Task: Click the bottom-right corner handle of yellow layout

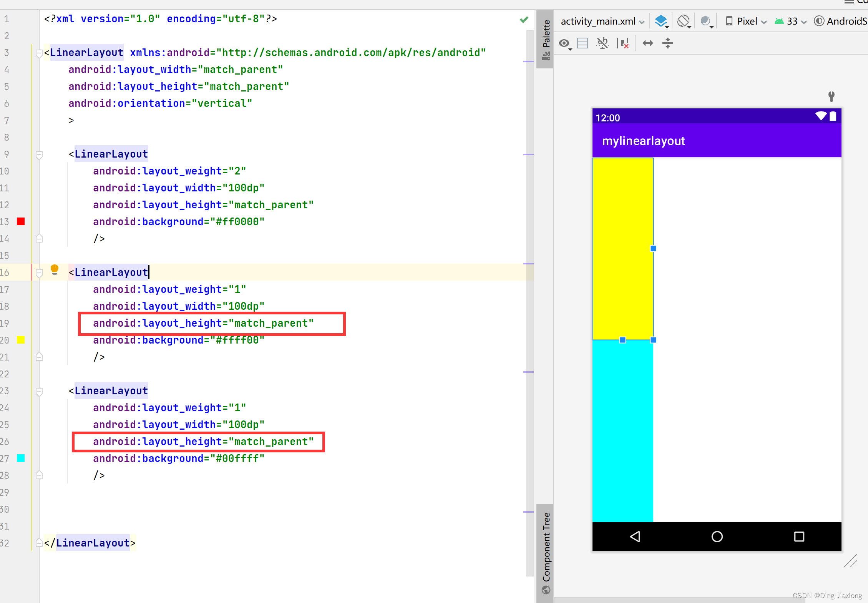Action: point(653,340)
